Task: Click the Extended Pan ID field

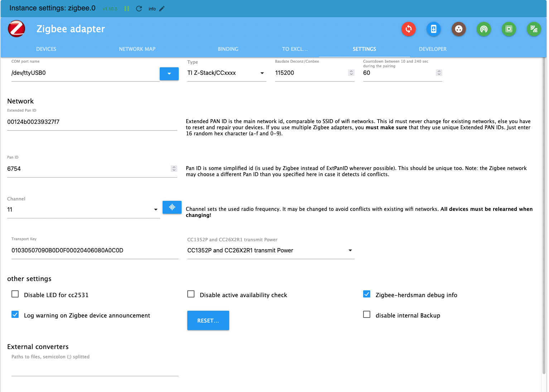Action: point(92,122)
